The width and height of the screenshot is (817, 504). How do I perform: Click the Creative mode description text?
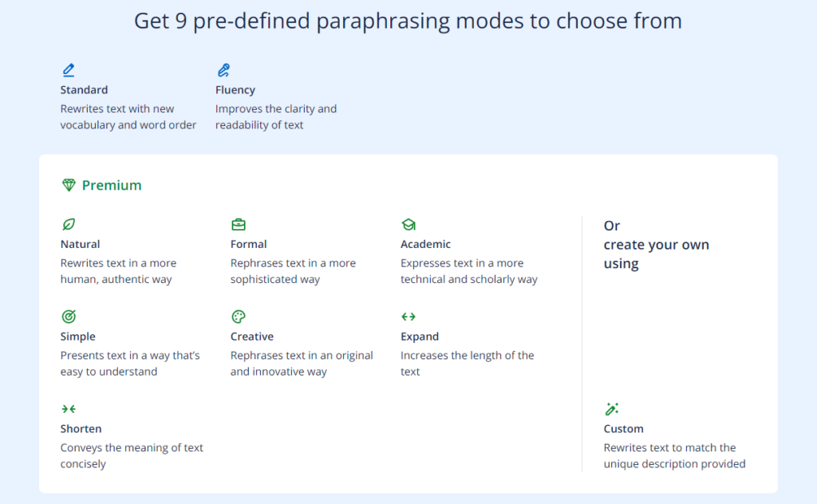302,364
